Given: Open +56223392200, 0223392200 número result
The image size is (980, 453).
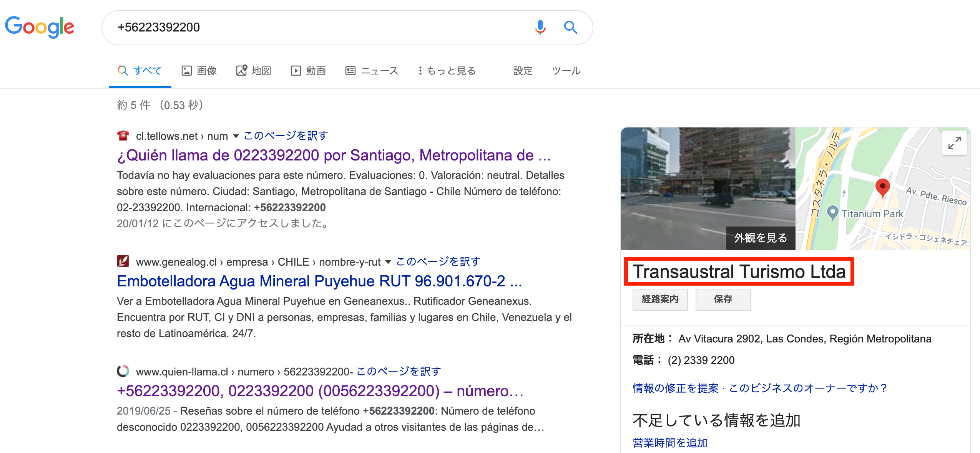Looking at the screenshot, I should click(x=320, y=391).
